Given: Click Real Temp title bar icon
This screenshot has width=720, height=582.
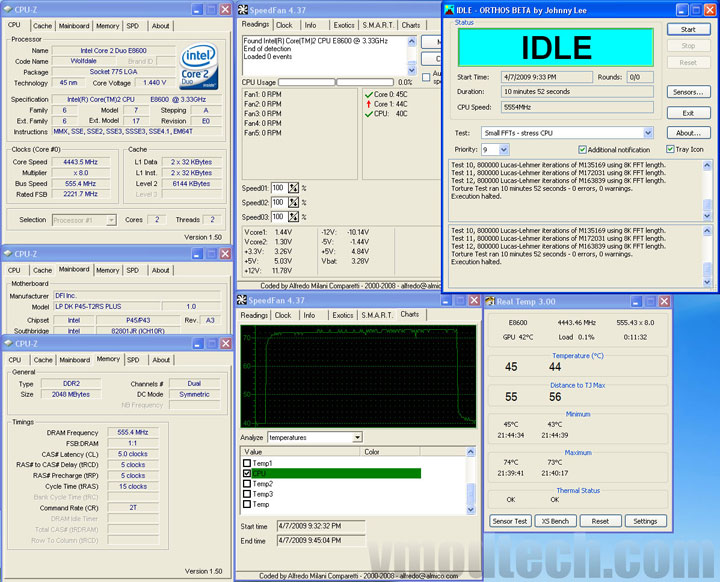Looking at the screenshot, I should click(490, 301).
